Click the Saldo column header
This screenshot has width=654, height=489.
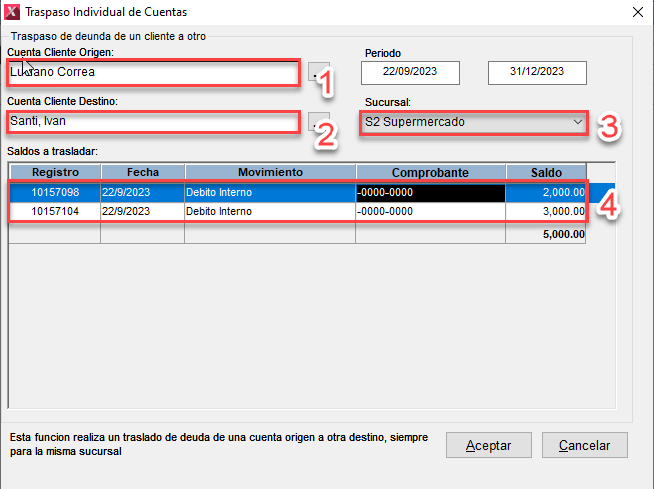546,172
